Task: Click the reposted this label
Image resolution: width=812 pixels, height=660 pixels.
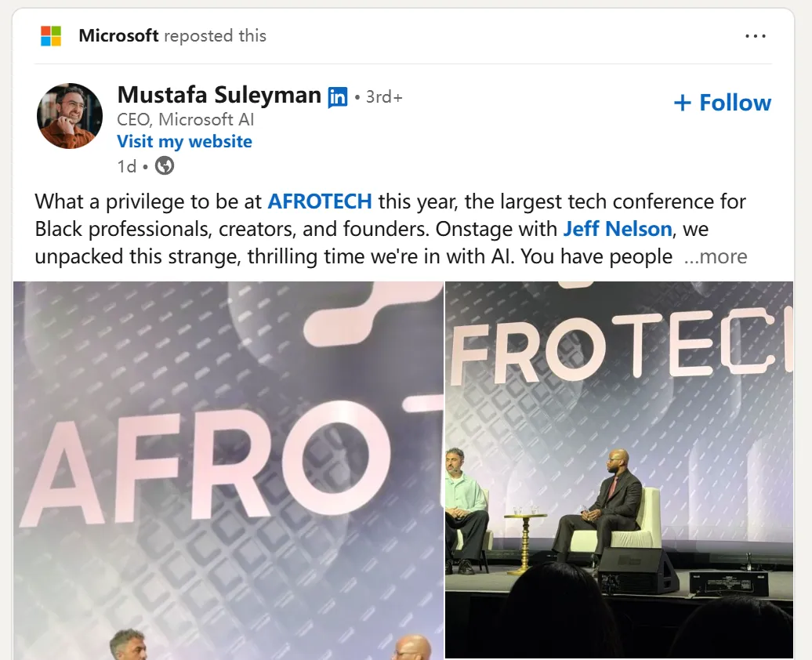Action: 216,36
